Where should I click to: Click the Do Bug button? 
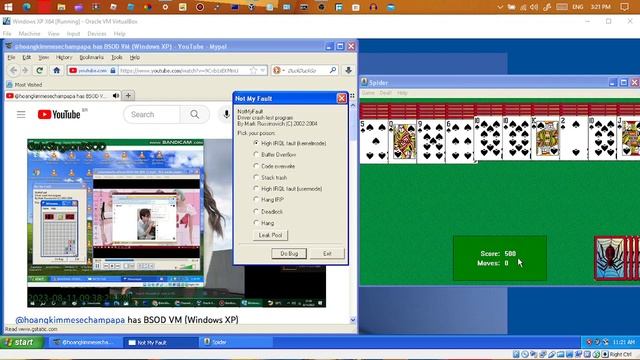pos(289,253)
